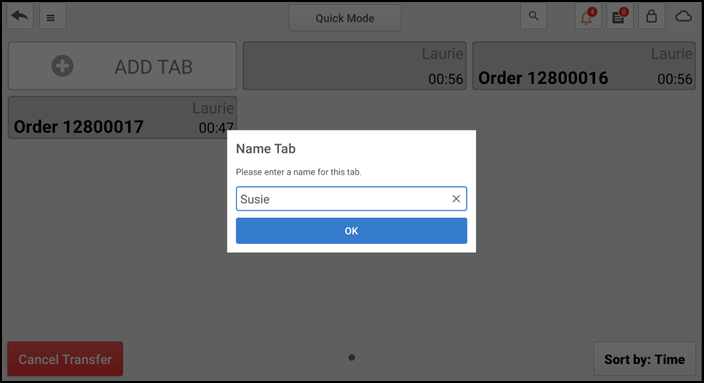This screenshot has width=704, height=383.
Task: Click the cloud sync status icon
Action: (683, 17)
